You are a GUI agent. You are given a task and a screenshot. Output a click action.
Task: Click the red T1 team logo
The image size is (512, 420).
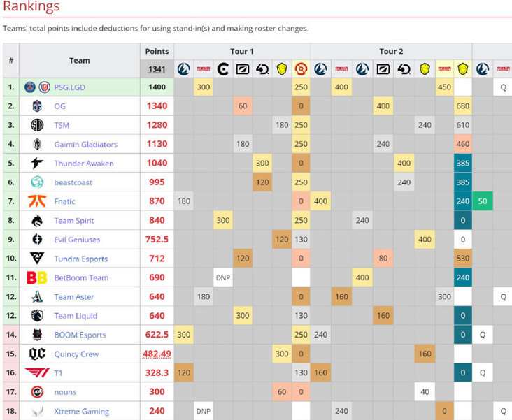(x=37, y=373)
